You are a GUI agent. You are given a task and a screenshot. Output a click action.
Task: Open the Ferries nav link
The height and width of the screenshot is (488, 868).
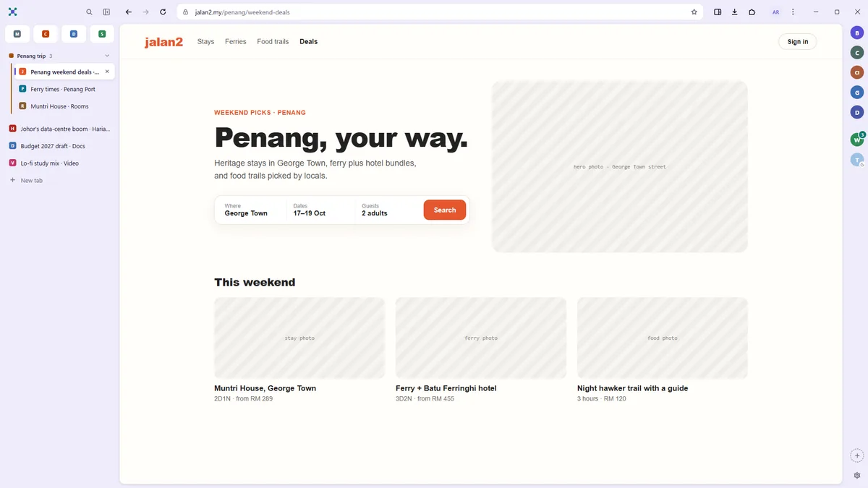pos(236,42)
